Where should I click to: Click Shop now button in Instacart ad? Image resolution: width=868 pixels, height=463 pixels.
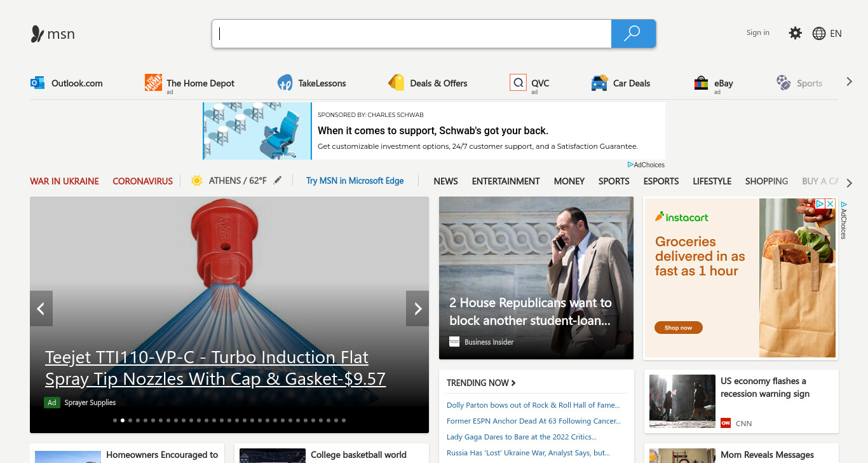[678, 328]
